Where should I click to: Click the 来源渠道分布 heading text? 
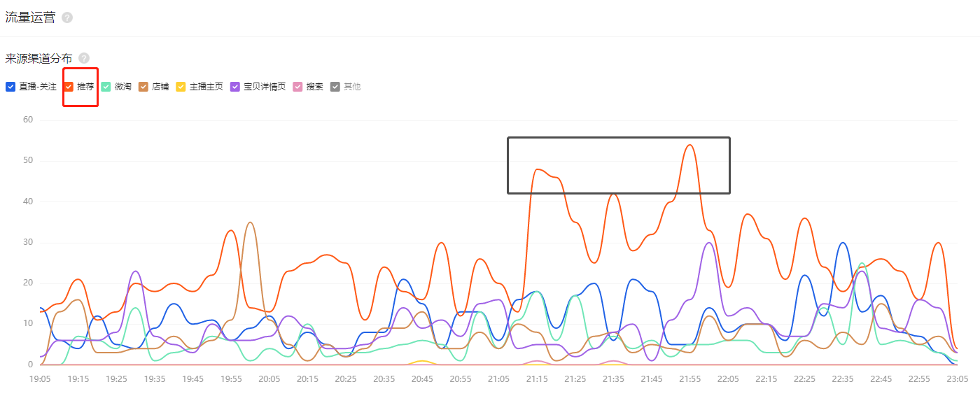tap(38, 58)
